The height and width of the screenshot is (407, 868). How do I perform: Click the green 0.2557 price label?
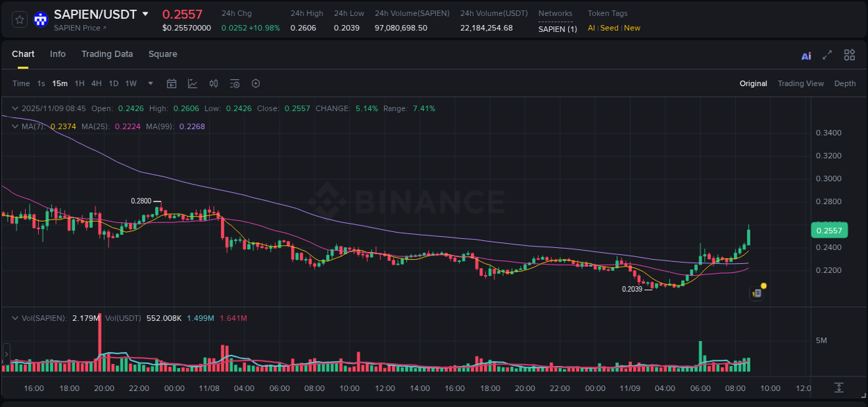(829, 230)
